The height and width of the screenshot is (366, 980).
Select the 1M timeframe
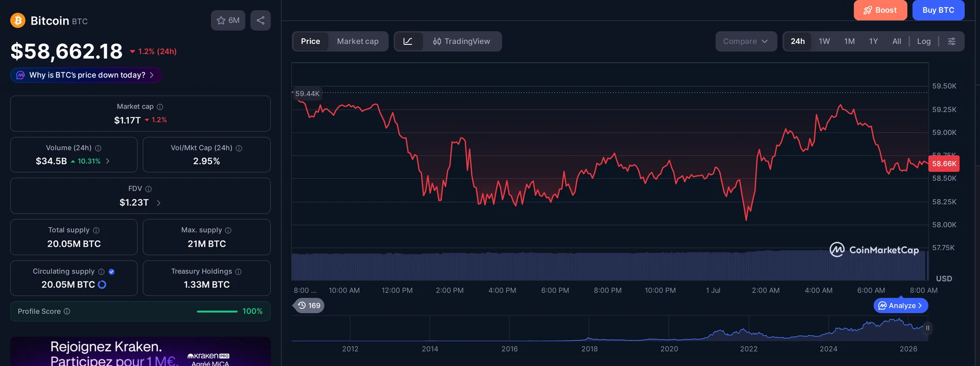[x=849, y=41]
